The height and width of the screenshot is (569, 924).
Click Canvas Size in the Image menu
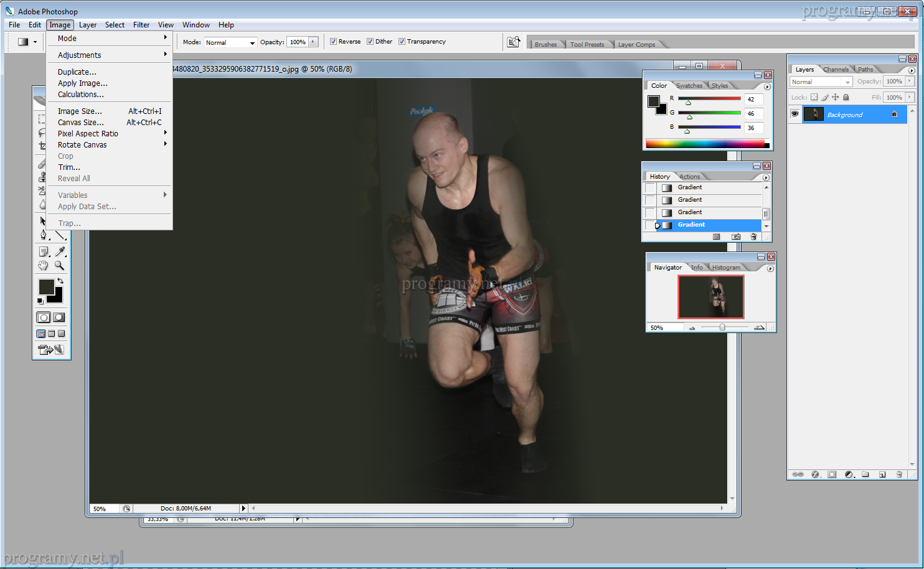(81, 123)
